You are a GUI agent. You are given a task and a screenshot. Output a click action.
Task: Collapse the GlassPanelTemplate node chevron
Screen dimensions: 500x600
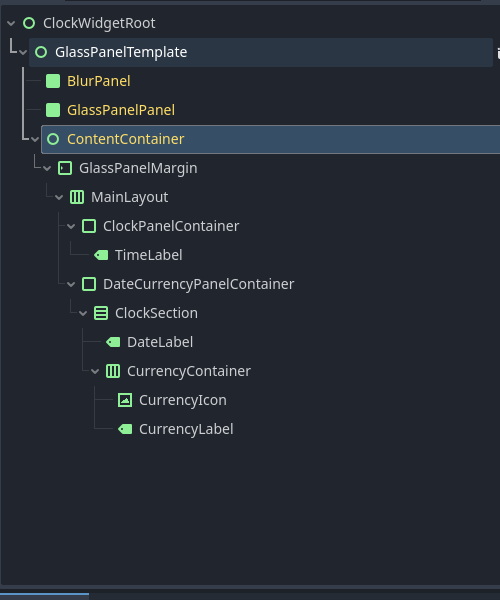23,52
